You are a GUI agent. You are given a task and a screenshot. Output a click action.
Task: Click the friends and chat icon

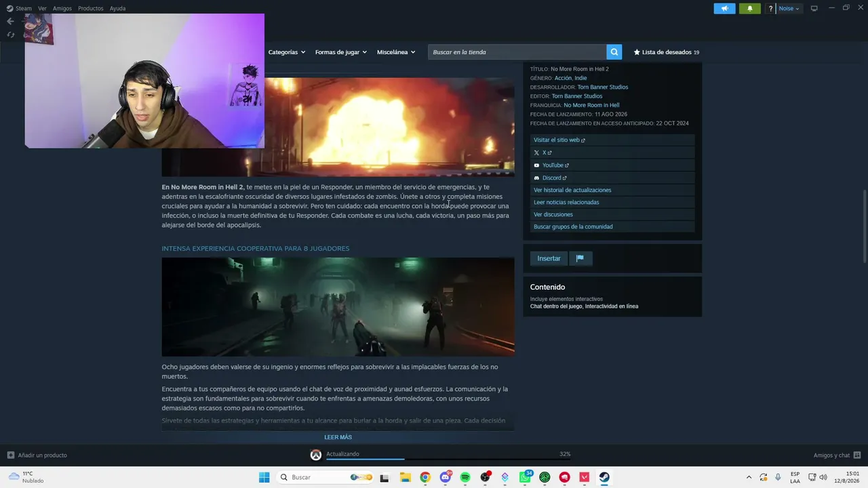click(857, 455)
